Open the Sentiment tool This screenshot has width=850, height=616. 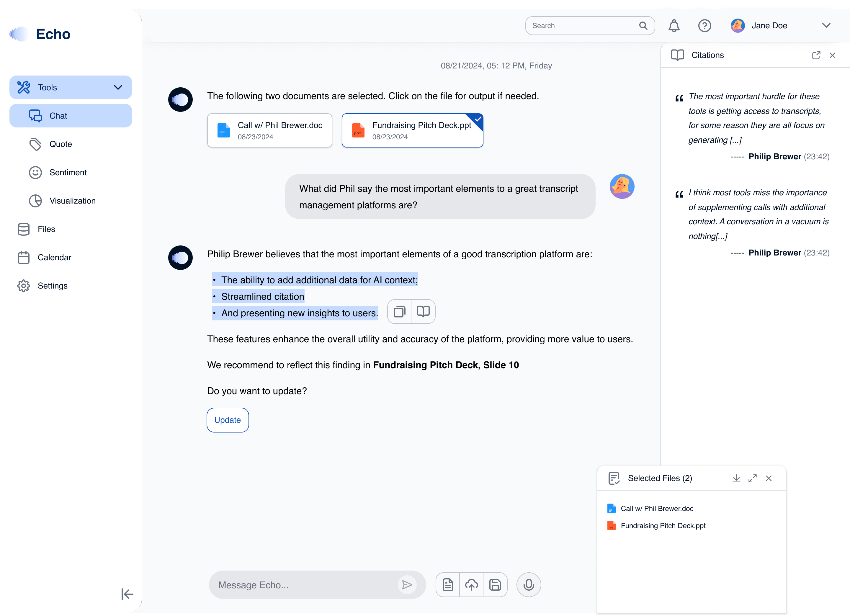(x=68, y=172)
